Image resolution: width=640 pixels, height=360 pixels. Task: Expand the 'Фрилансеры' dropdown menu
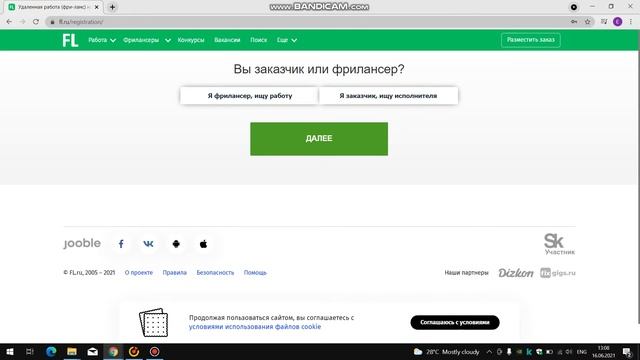(147, 40)
